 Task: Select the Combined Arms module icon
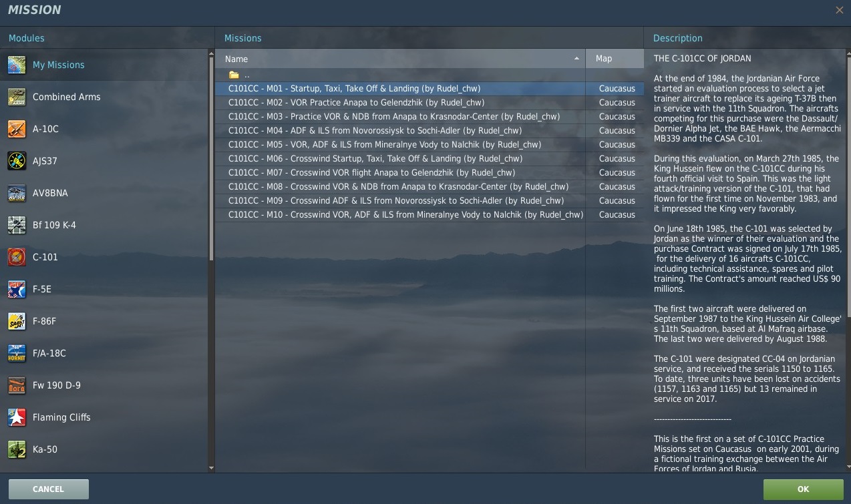17,97
